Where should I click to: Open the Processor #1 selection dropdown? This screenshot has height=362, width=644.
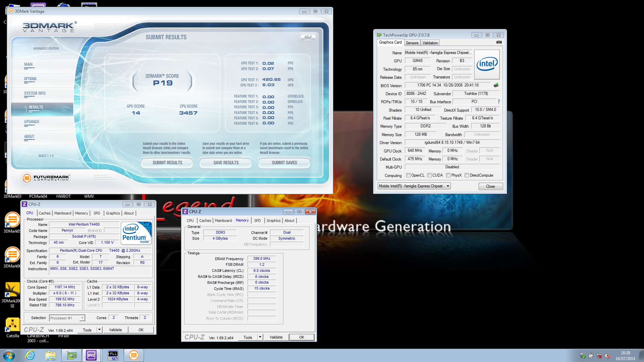click(x=67, y=318)
